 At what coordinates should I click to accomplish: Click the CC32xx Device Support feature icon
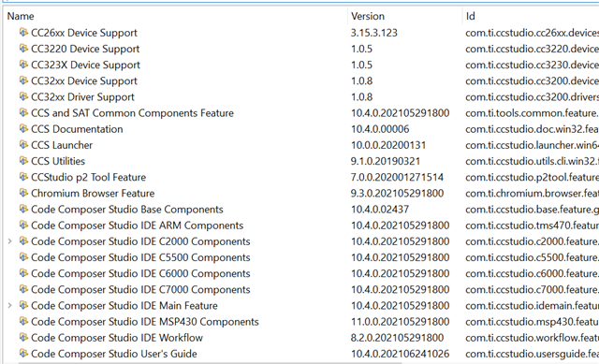[x=23, y=80]
